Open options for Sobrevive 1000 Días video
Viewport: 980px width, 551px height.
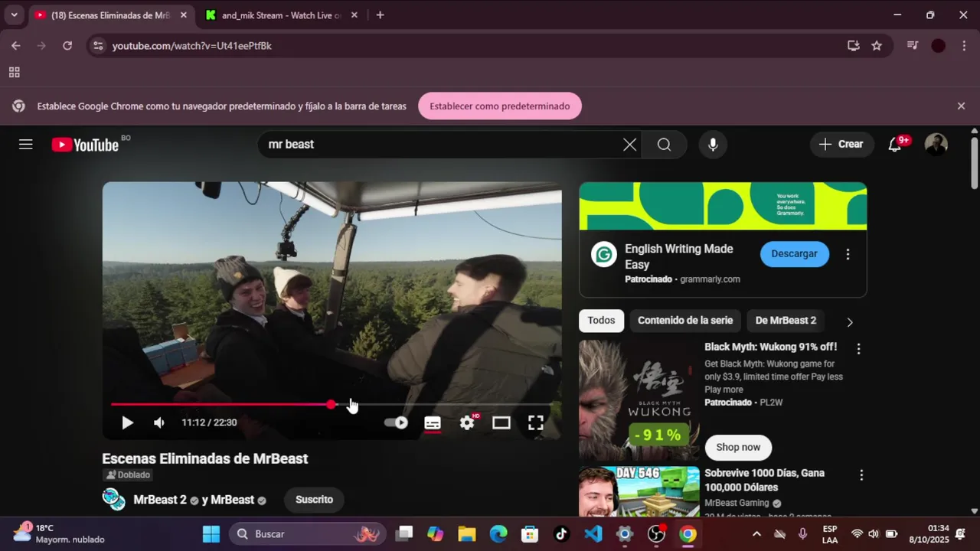pyautogui.click(x=861, y=475)
